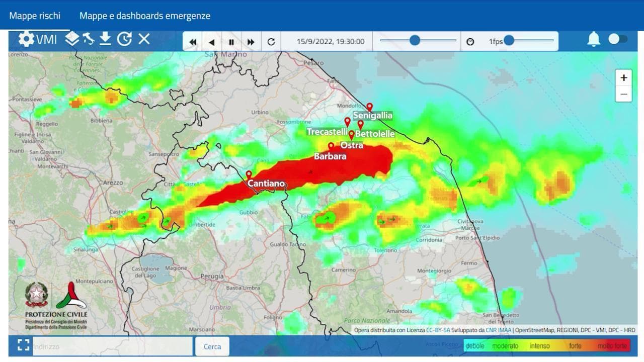Click the Bettolelle map pin
Screen dimensions: 644x362
[x=360, y=125]
